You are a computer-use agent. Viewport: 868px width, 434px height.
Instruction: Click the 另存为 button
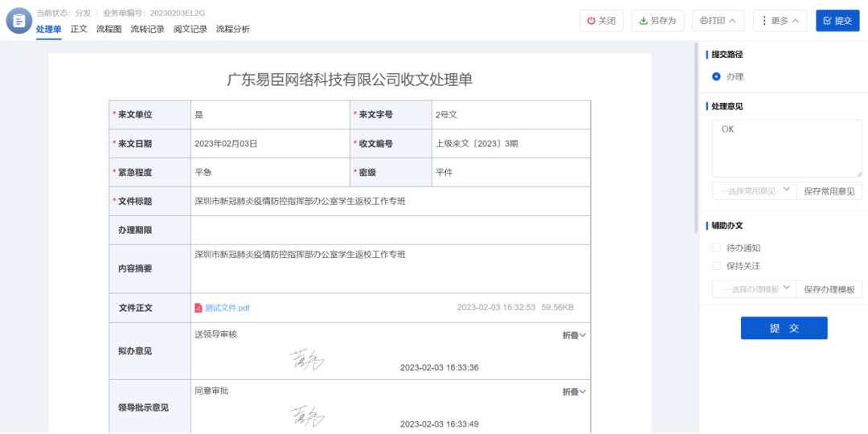pos(657,20)
